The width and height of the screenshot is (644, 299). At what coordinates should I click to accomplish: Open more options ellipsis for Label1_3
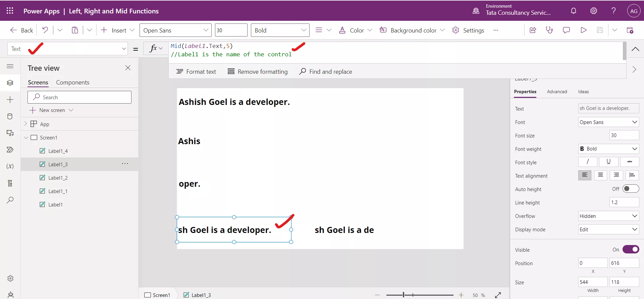click(x=125, y=164)
